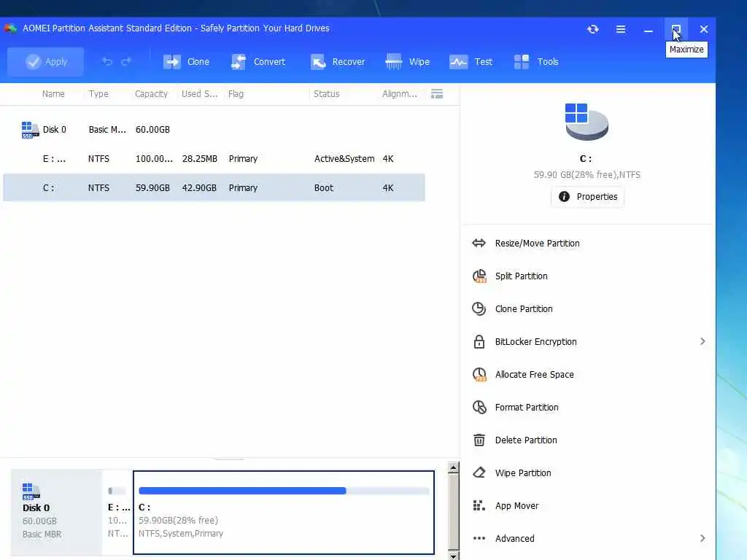The image size is (747, 560).
Task: Expand Advanced submenu arrow
Action: [703, 538]
